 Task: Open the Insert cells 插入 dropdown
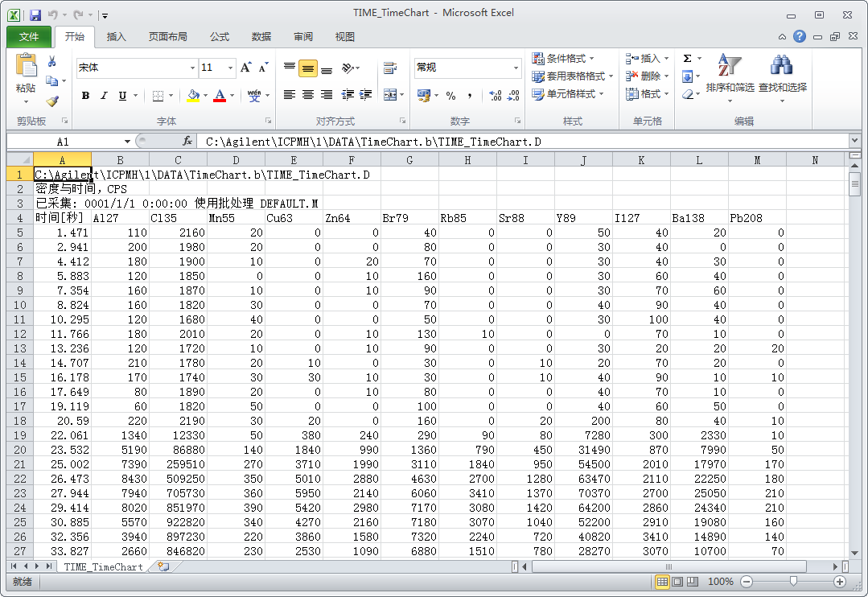tap(647, 58)
